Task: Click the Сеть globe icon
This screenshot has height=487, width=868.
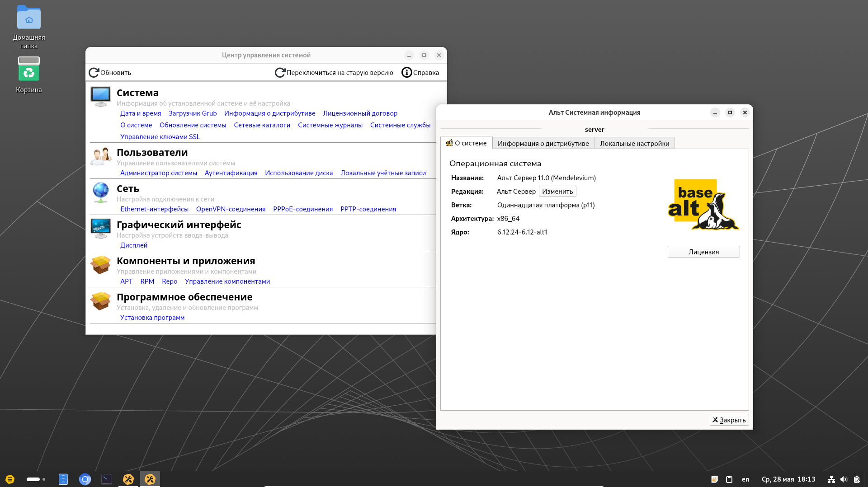Action: pos(100,192)
